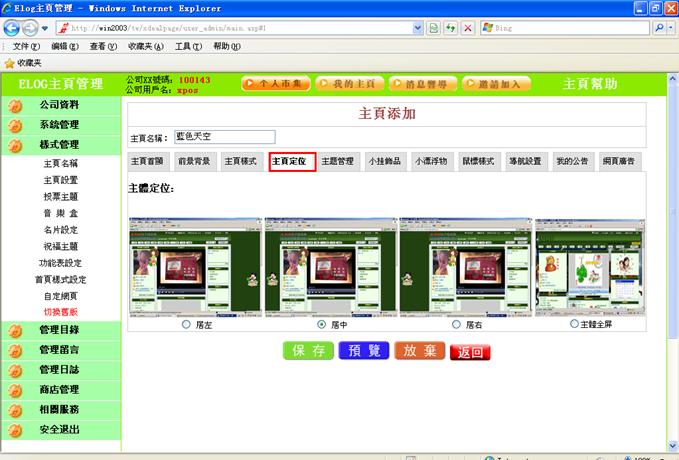Switch to the 主題管理 tab
This screenshot has height=460, width=679.
click(x=338, y=161)
